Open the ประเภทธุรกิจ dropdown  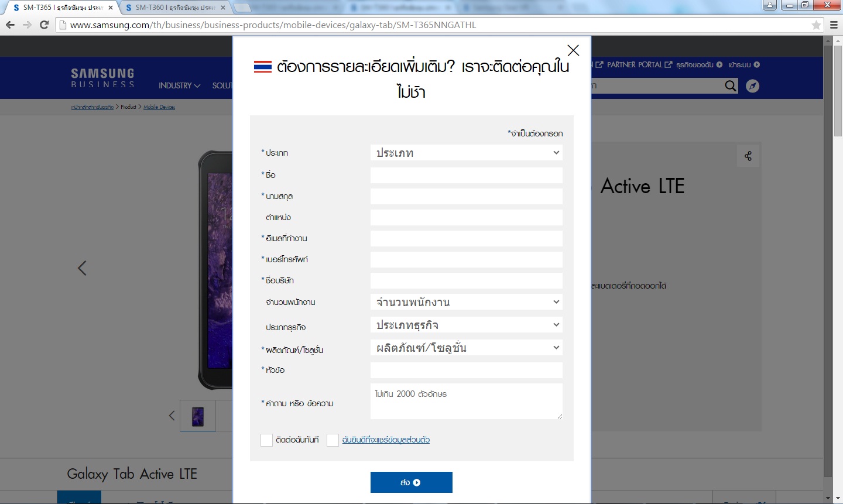(467, 325)
